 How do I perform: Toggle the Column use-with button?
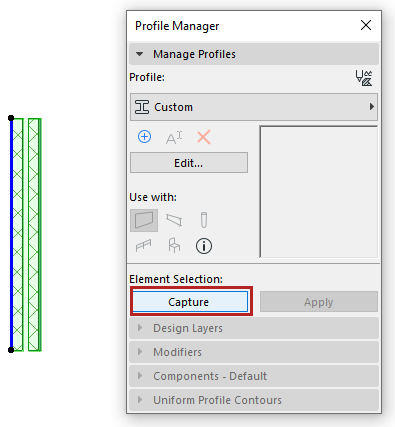pyautogui.click(x=204, y=220)
